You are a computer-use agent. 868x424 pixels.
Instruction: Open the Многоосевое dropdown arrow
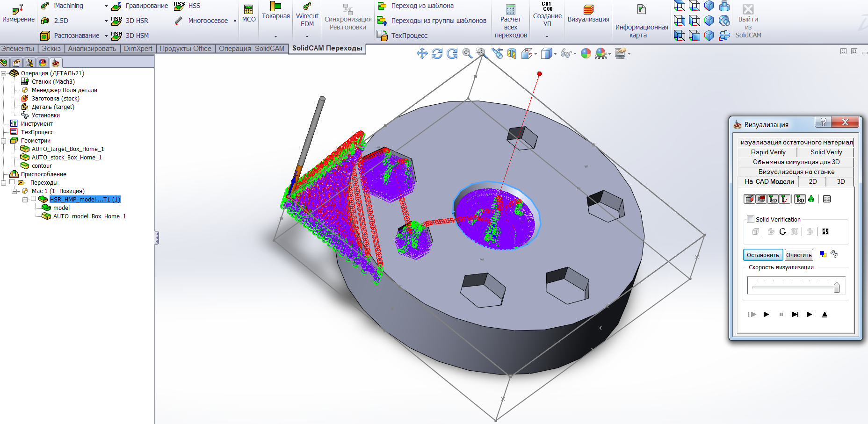235,21
